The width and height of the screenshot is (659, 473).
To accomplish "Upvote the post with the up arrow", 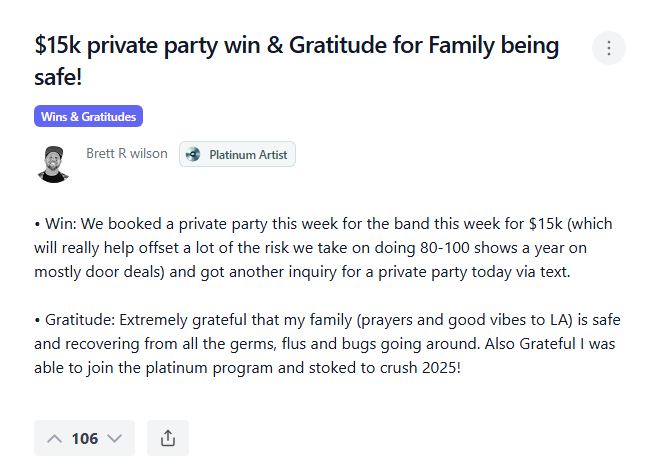I will (x=54, y=438).
